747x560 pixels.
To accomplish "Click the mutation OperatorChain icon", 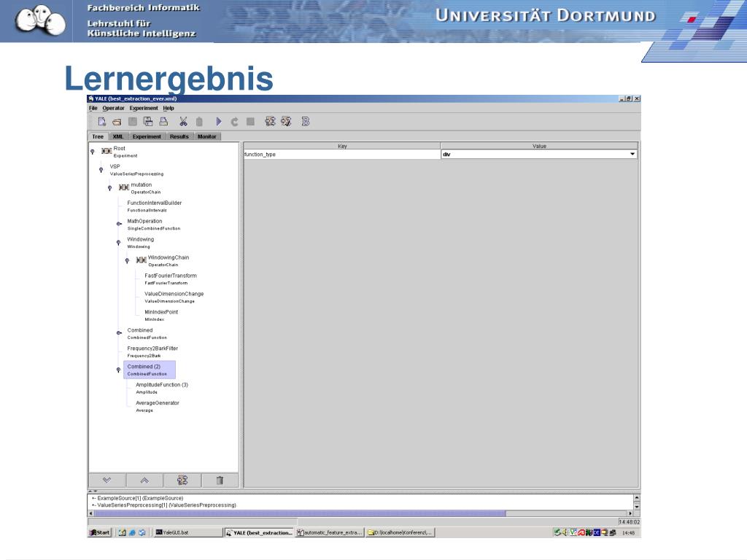I will coord(124,187).
